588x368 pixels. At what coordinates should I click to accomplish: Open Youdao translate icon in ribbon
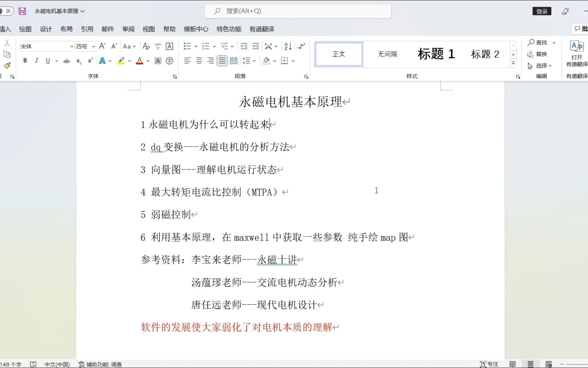pyautogui.click(x=577, y=54)
